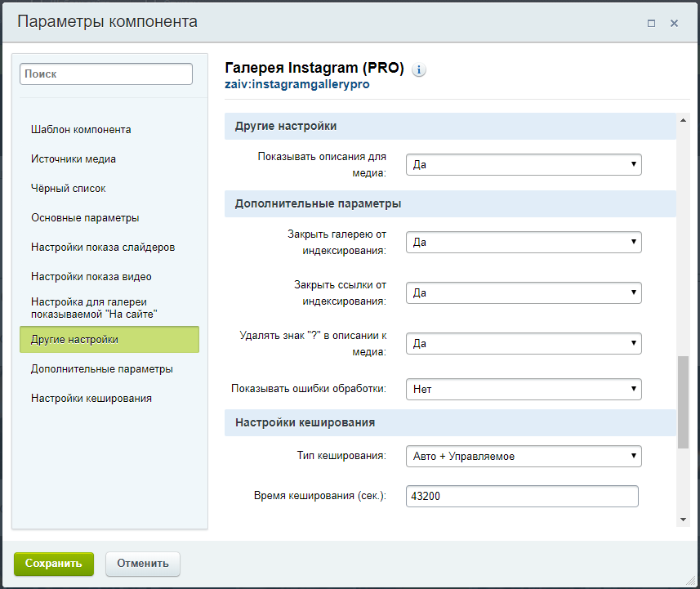Image resolution: width=700 pixels, height=589 pixels.
Task: Expand 'Закрыть галерею от индексирования' dropdown
Action: pos(523,243)
